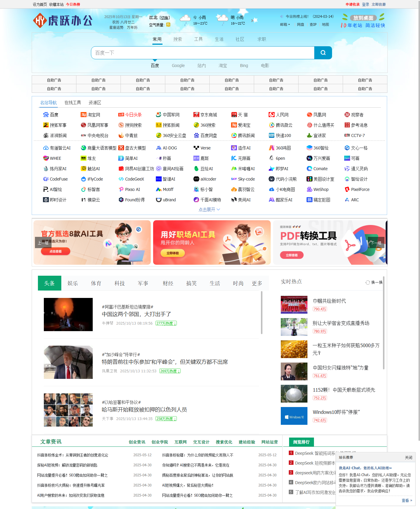Viewport: 420px width, 509px height.
Task: Click the news list vertical scrollbar
Action: tap(262, 313)
